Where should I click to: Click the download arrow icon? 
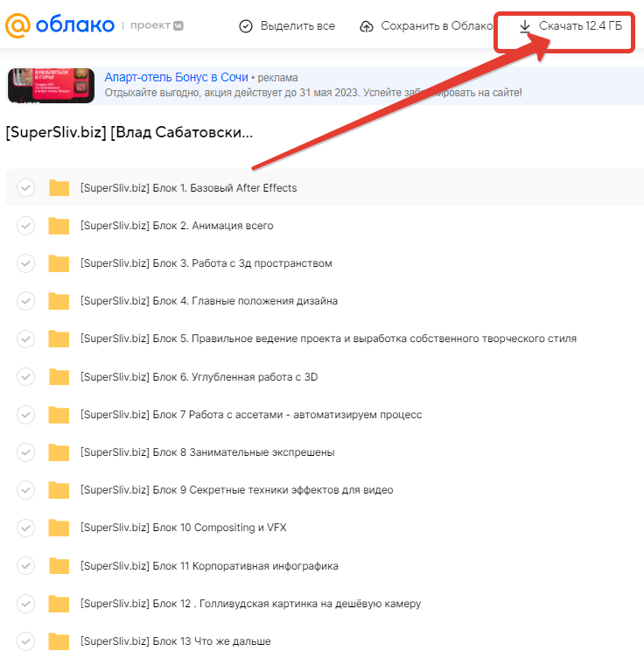(x=524, y=26)
